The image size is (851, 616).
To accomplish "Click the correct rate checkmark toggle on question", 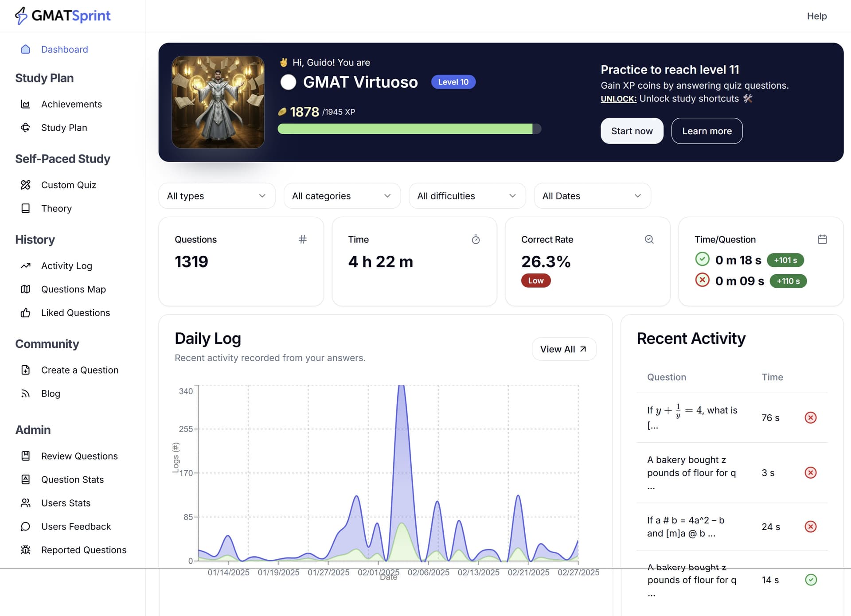I will point(649,239).
